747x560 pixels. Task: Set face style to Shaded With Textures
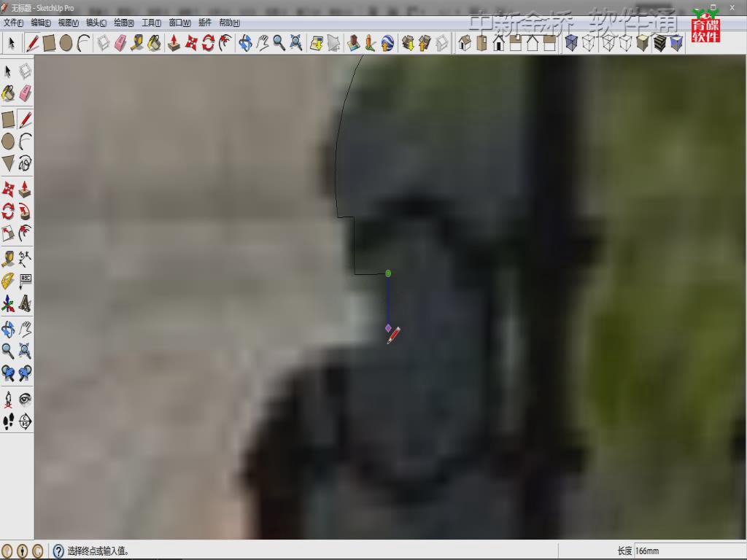tap(659, 43)
